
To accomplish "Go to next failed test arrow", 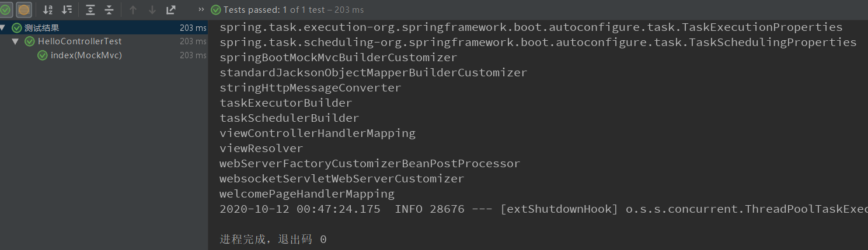I will click(x=152, y=9).
